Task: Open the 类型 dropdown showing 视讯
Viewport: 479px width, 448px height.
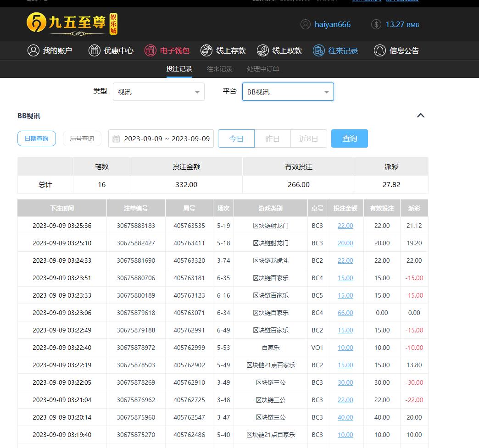Action: click(159, 92)
